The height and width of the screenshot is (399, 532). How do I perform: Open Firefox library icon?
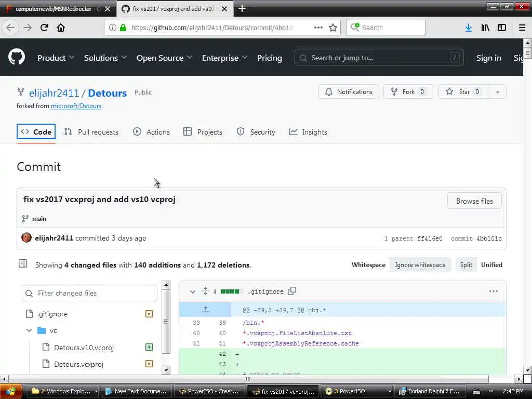pyautogui.click(x=485, y=28)
